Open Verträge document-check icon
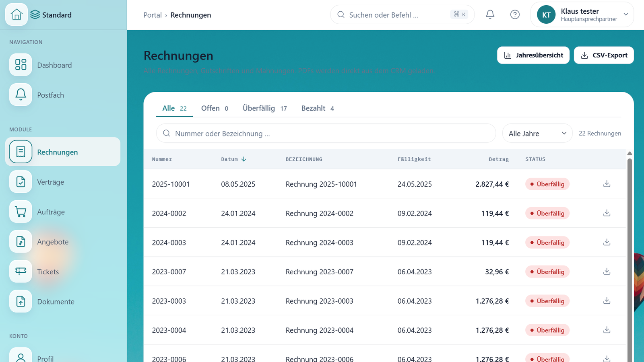This screenshot has width=644, height=362. coord(21,182)
